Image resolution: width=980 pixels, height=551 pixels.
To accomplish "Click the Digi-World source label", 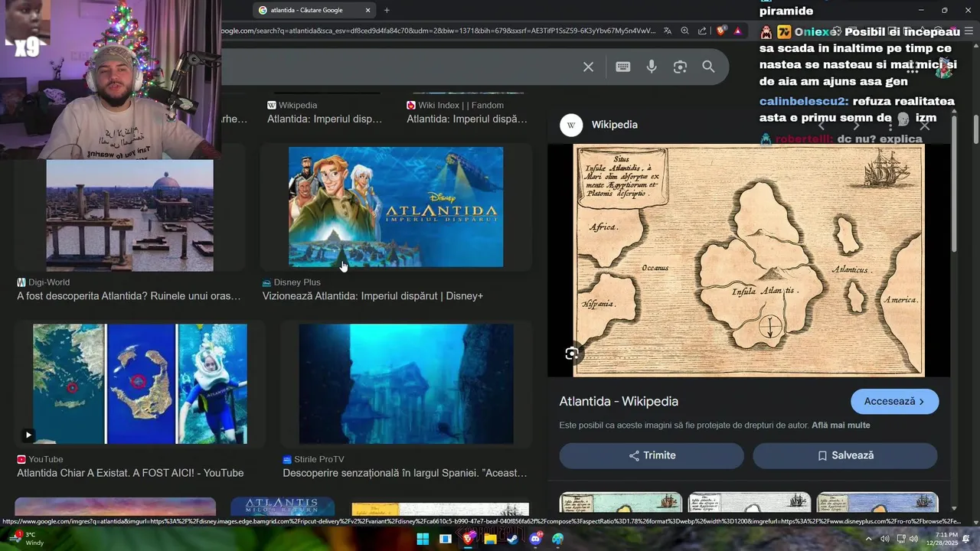I will [43, 282].
